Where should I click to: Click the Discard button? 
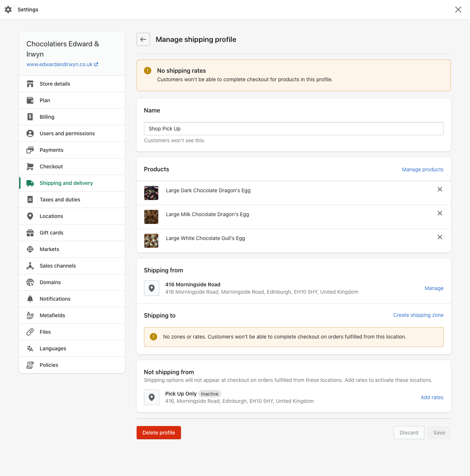coord(409,433)
